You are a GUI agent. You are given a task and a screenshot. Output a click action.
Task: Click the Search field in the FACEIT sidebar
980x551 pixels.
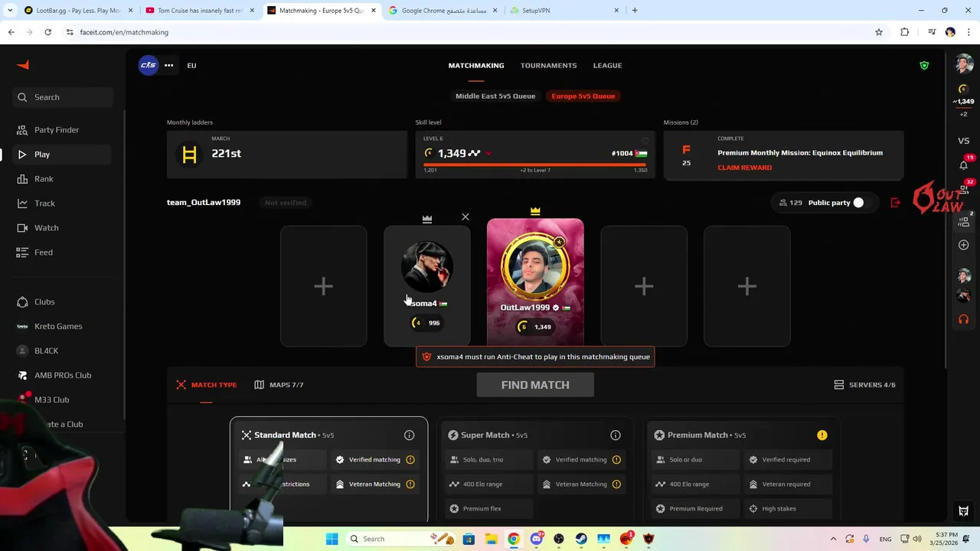pos(63,97)
